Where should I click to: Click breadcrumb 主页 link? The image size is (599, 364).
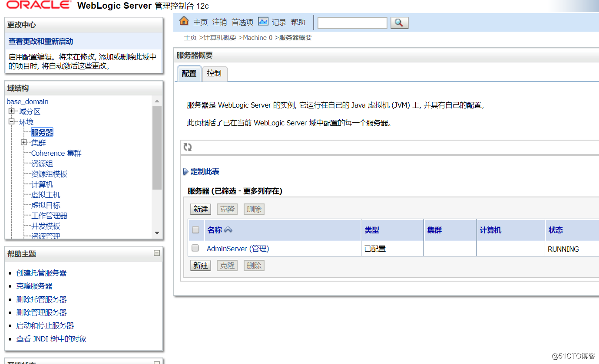190,38
